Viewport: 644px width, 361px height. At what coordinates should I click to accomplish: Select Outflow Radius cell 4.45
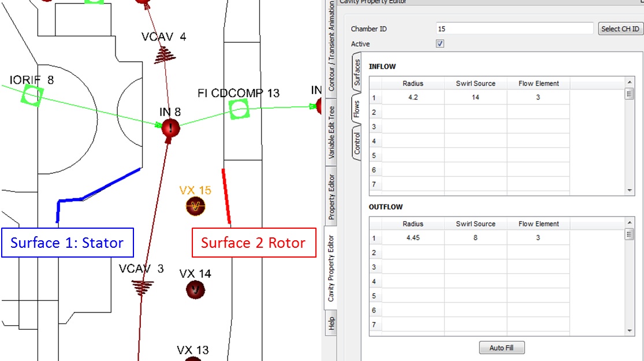coord(413,238)
